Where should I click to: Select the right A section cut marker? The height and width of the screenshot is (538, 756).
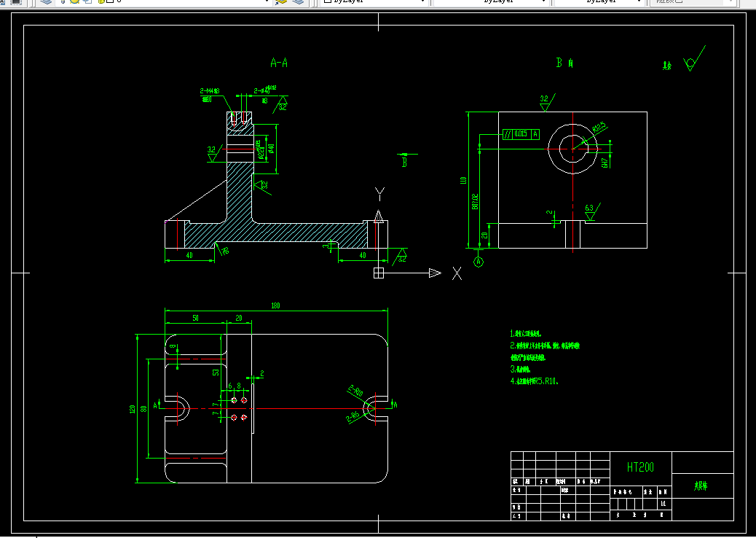coord(395,405)
